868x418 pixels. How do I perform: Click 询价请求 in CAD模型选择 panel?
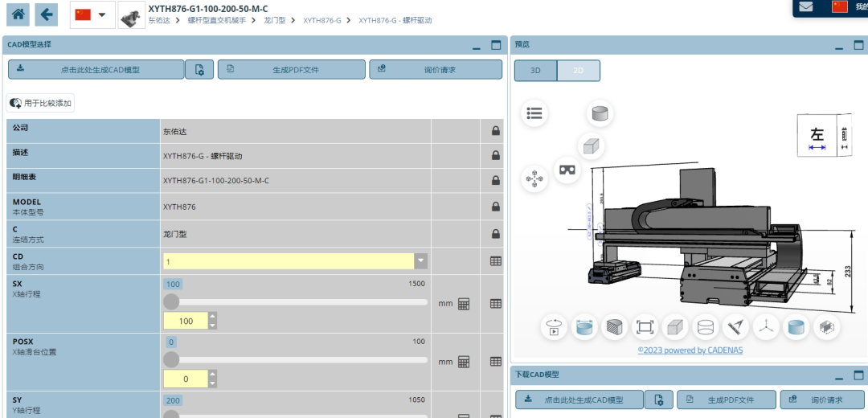tap(436, 70)
